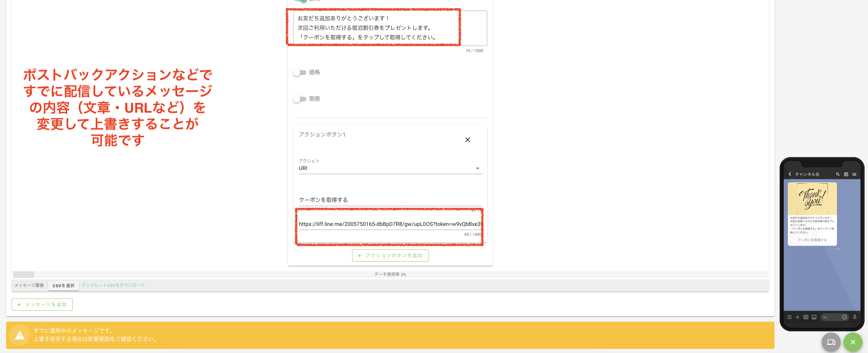This screenshot has height=353, width=868.
Task: Click the microphone icon in phone preview
Action: coord(855,317)
